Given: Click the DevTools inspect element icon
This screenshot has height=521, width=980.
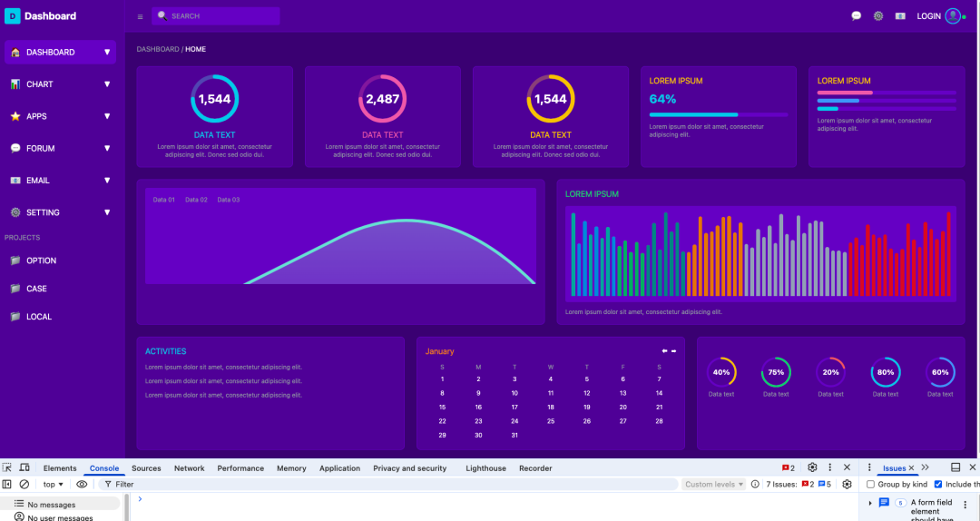Looking at the screenshot, I should coord(7,467).
